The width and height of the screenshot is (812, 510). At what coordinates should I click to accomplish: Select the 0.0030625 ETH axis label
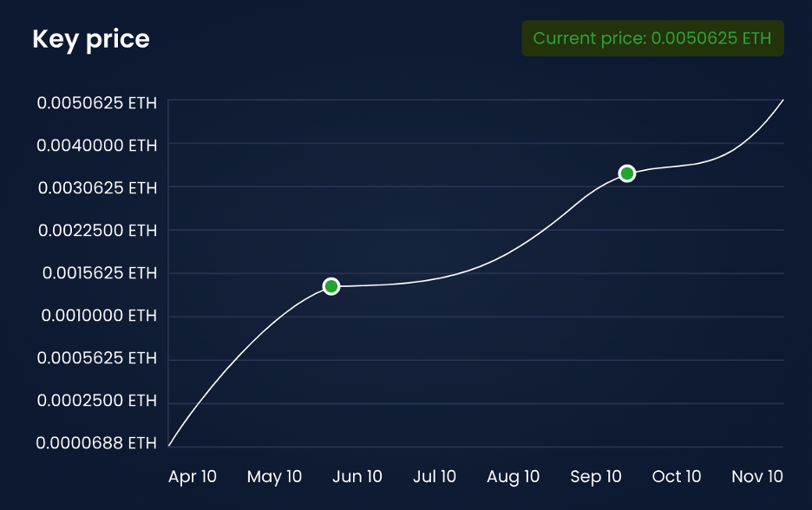point(97,188)
